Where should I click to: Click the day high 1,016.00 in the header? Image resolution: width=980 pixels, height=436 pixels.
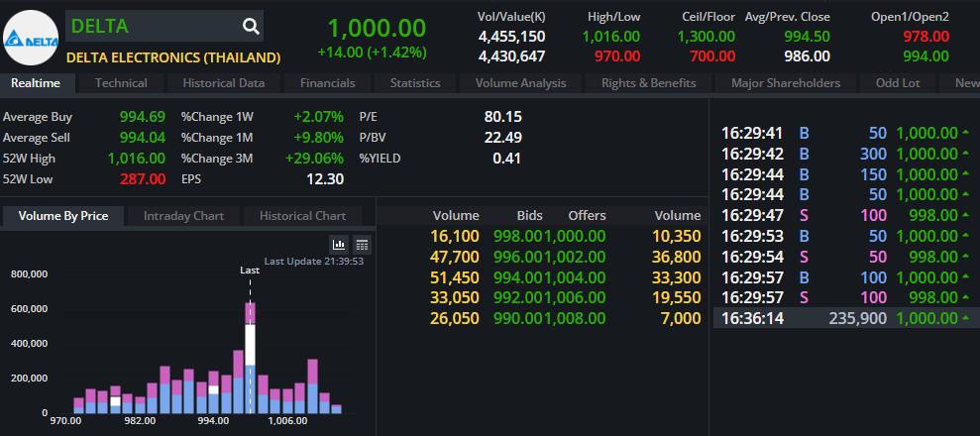[610, 37]
